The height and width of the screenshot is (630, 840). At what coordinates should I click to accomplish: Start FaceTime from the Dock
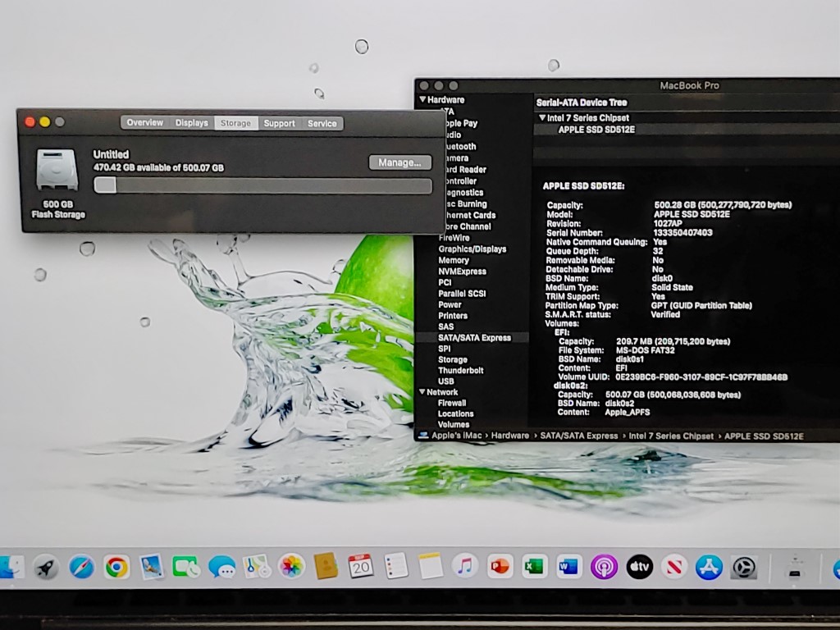coord(186,568)
